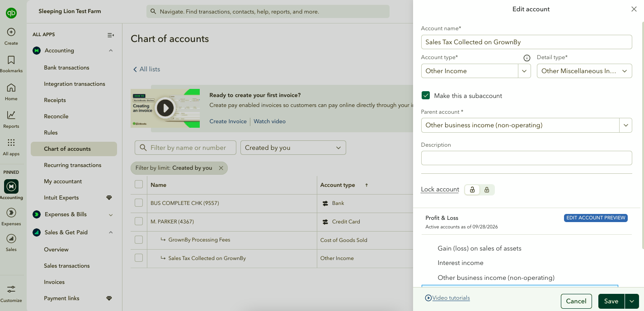Open the Detail type dropdown
The image size is (644, 311).
(584, 71)
